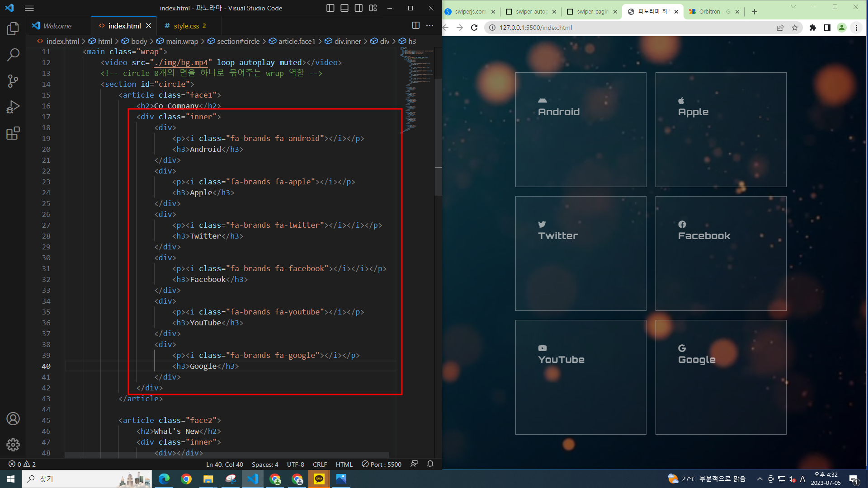Open the Run and Debug view

click(13, 107)
